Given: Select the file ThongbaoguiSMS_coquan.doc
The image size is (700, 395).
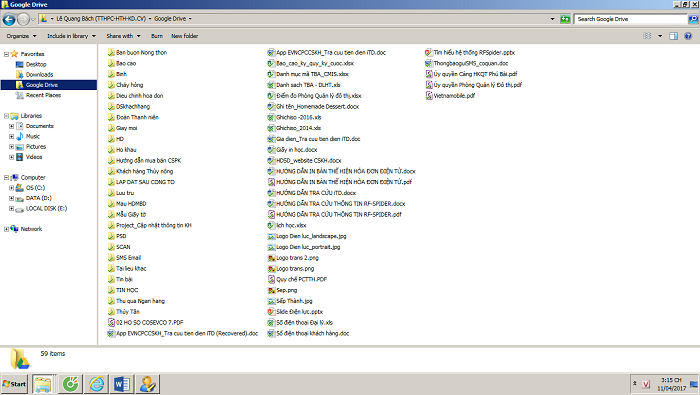Looking at the screenshot, I should [x=471, y=63].
